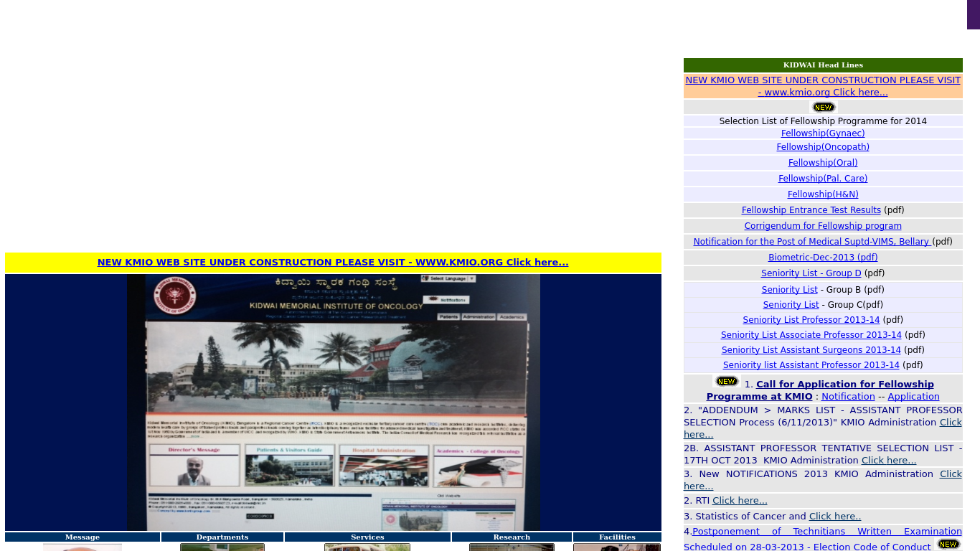Click the large KMIO website preview image
980x551 pixels.
pyautogui.click(x=333, y=402)
